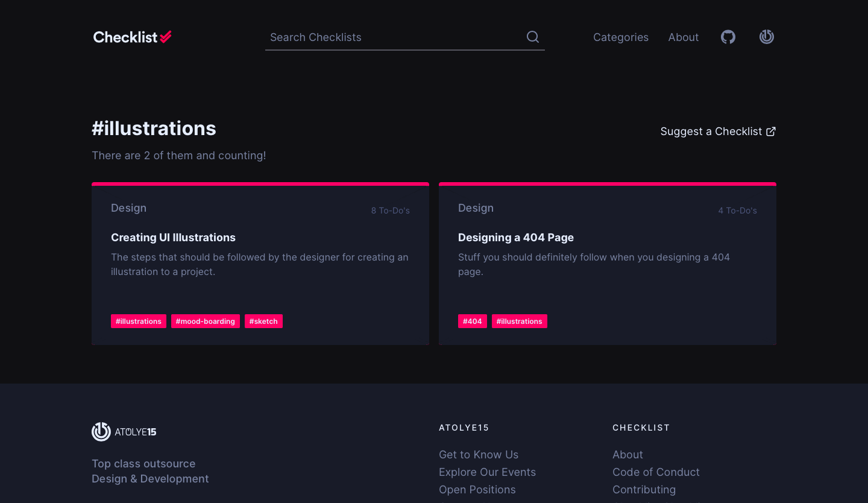The height and width of the screenshot is (503, 868).
Task: Open Code of Conduct footer link
Action: click(x=656, y=472)
